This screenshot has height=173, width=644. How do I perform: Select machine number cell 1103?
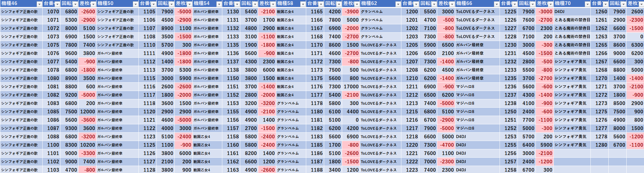click(52, 170)
